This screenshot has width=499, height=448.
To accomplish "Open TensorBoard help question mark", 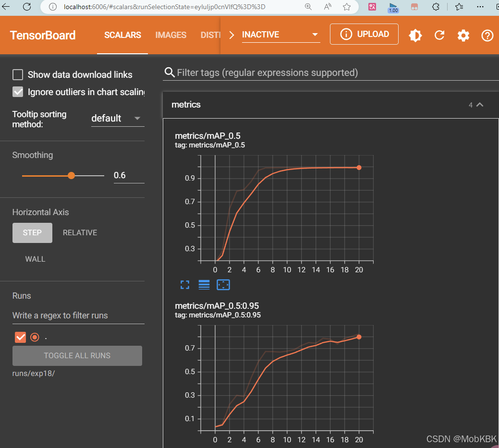I will (487, 36).
